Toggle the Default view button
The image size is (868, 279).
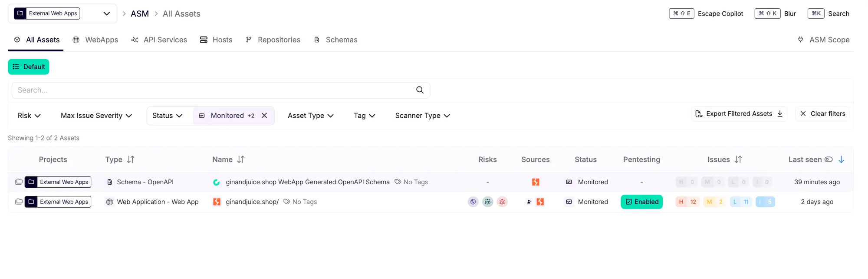29,67
